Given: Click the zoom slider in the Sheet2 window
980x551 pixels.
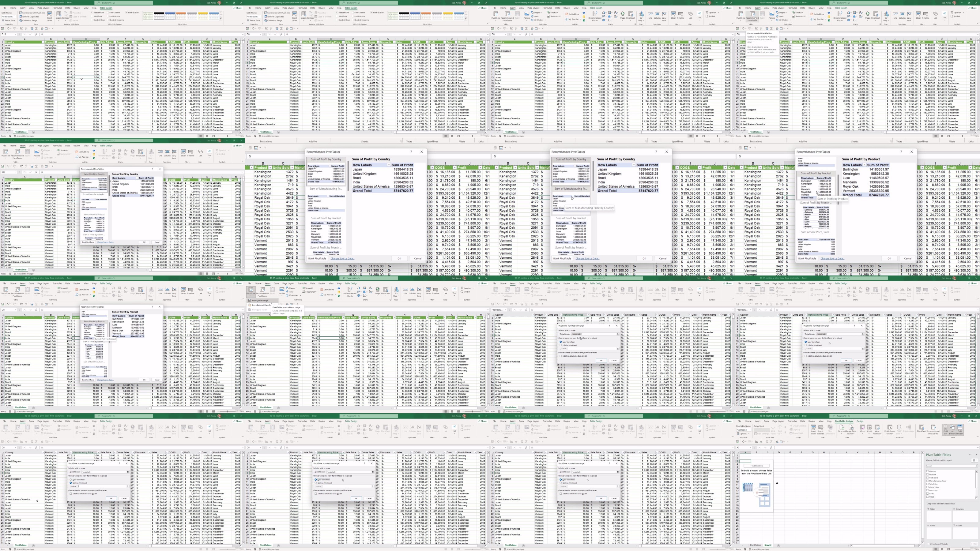Looking at the screenshot, I should tap(963, 550).
